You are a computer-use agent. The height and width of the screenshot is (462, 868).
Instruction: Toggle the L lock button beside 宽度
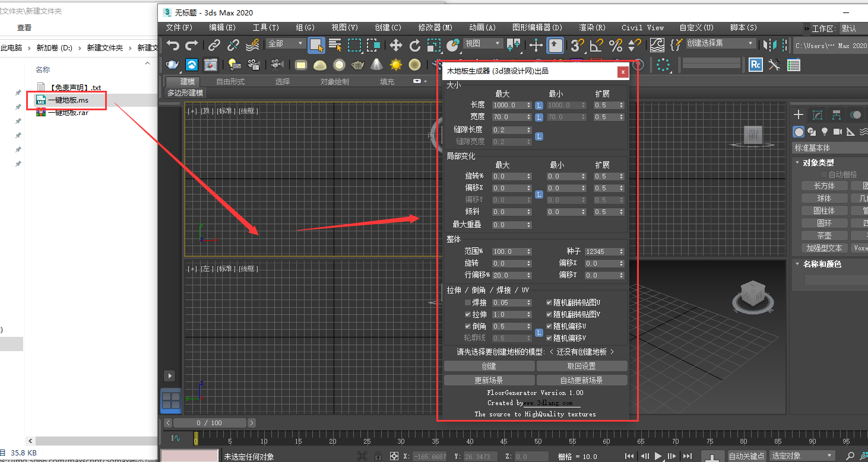pyautogui.click(x=539, y=117)
